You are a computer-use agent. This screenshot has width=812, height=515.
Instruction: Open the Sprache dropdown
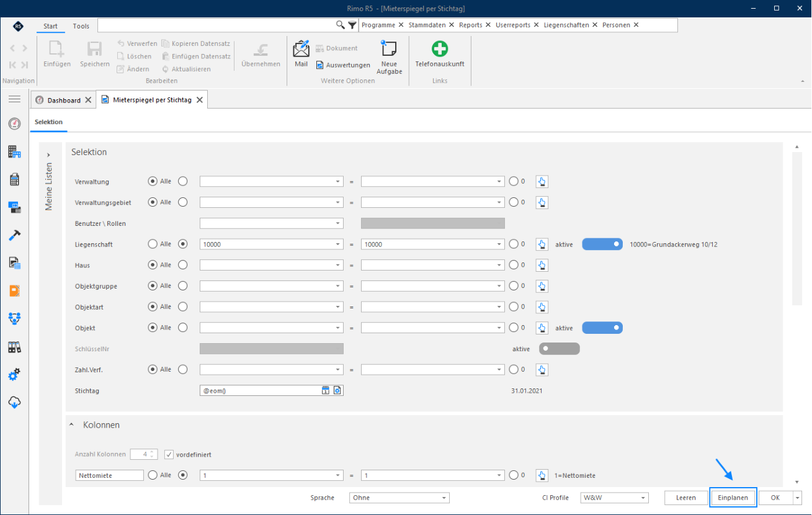(399, 498)
